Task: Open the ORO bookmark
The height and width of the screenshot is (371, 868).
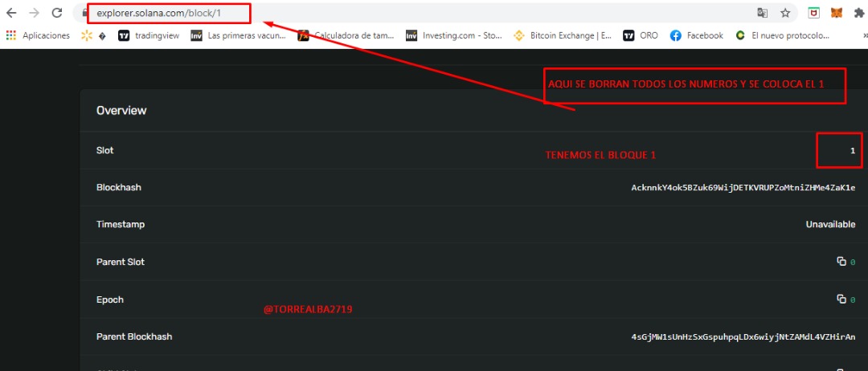Action: tap(641, 35)
